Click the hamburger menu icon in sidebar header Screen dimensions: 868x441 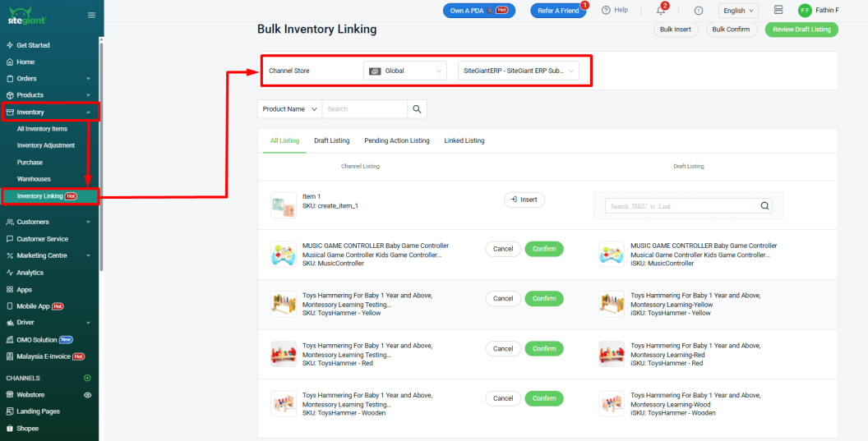[90, 15]
